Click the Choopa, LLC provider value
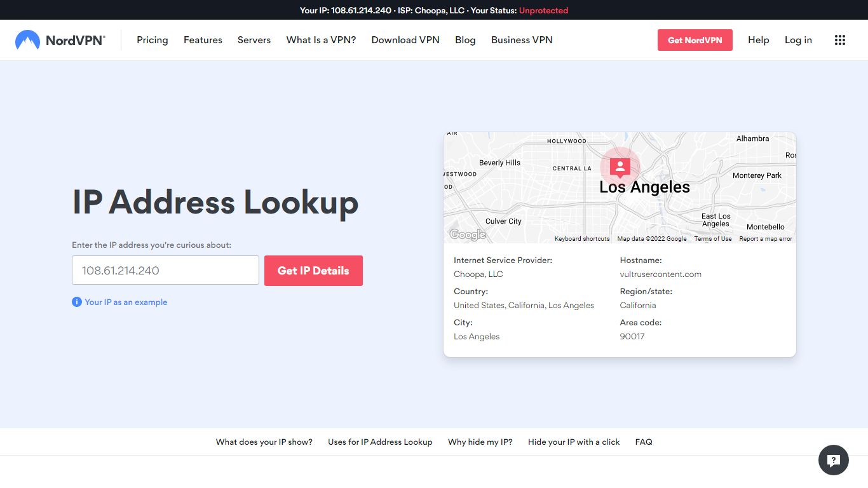The image size is (868, 488). [x=478, y=274]
